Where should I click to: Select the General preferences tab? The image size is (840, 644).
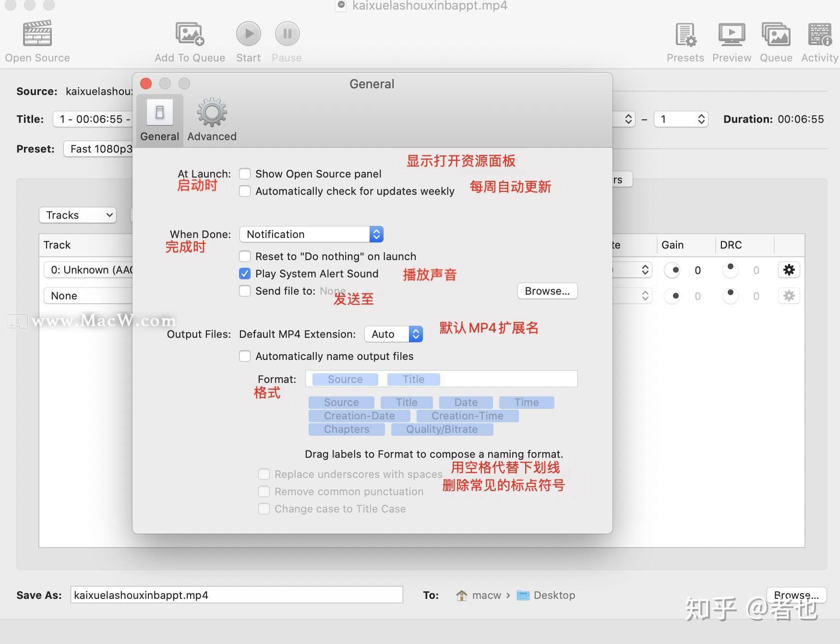[x=159, y=119]
